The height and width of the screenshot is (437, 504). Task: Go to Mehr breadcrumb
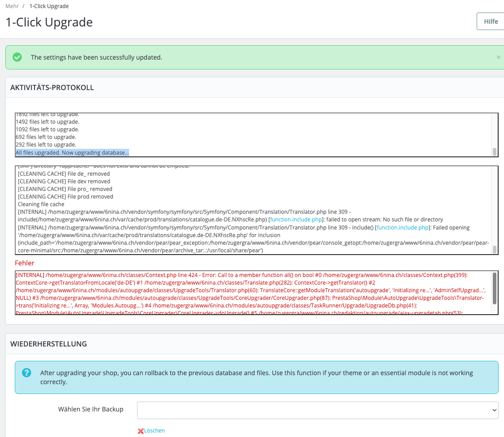[12, 6]
